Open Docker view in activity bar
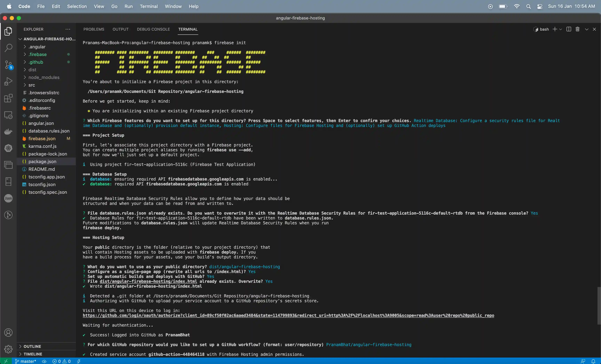601x364 pixels. [x=8, y=132]
